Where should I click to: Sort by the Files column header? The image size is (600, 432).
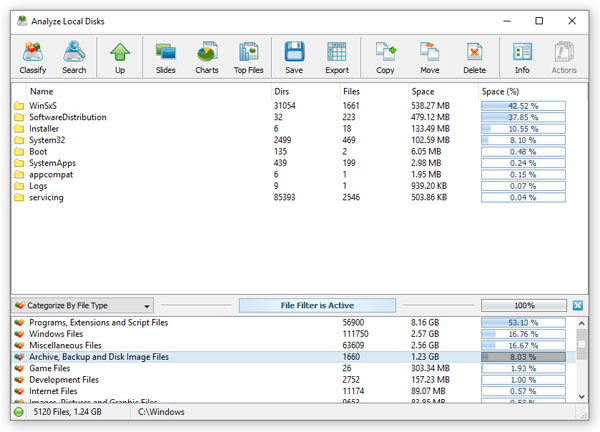point(351,91)
